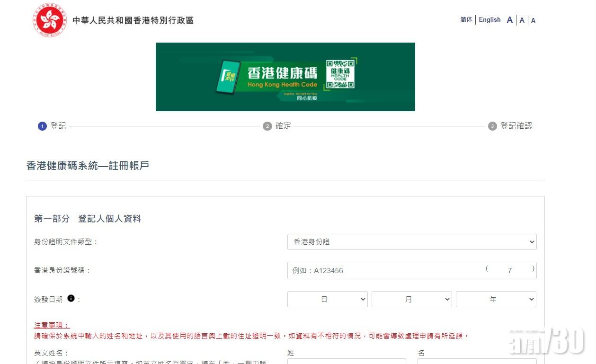The width and height of the screenshot is (596, 364).
Task: Choose the smallest font size A
Action: pos(533,20)
